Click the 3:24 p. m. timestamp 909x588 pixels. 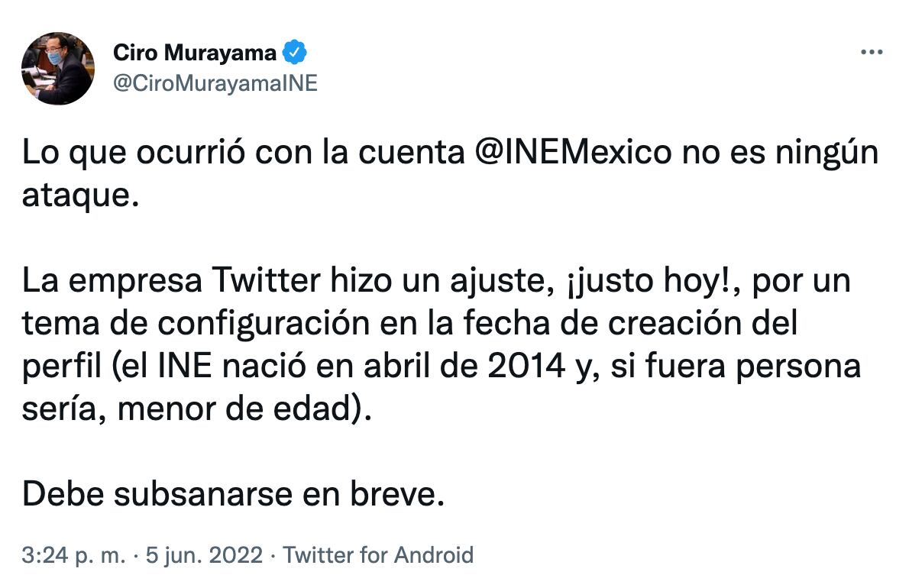click(73, 555)
